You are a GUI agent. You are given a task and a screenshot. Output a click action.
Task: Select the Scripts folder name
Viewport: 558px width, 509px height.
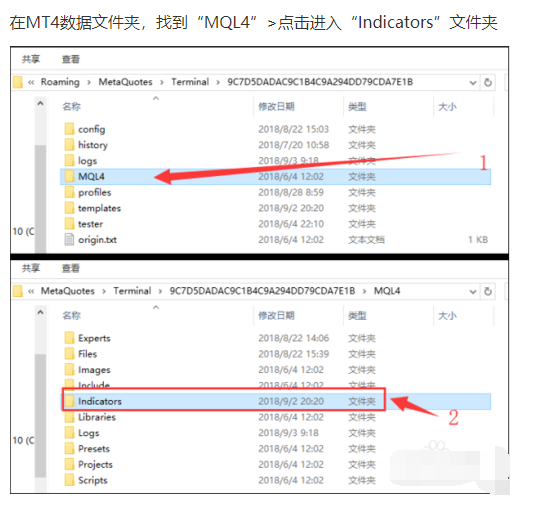(x=93, y=481)
